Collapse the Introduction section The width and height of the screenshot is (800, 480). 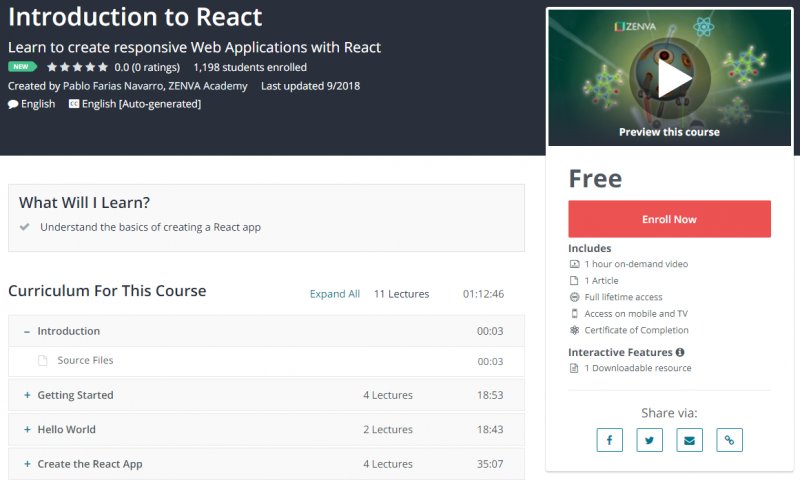[x=27, y=332]
